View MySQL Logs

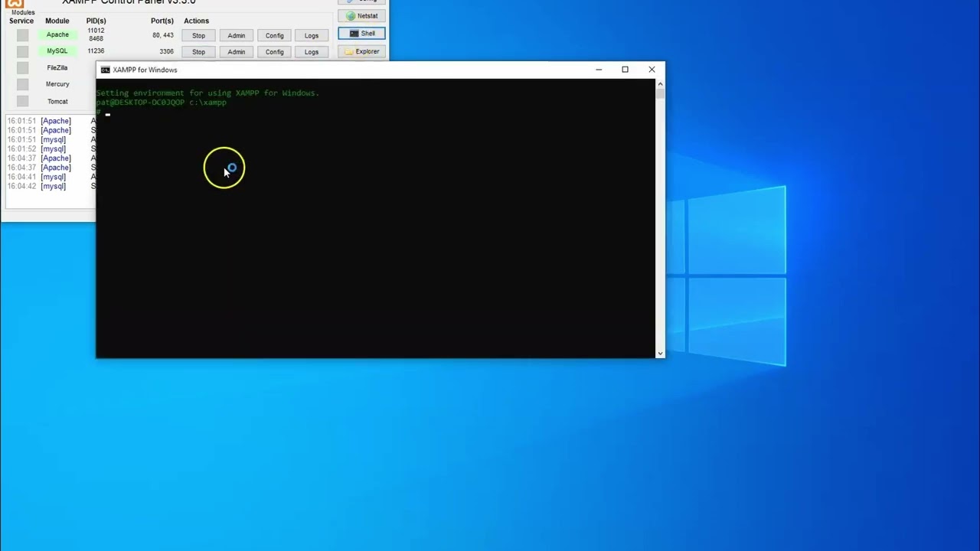pos(311,52)
